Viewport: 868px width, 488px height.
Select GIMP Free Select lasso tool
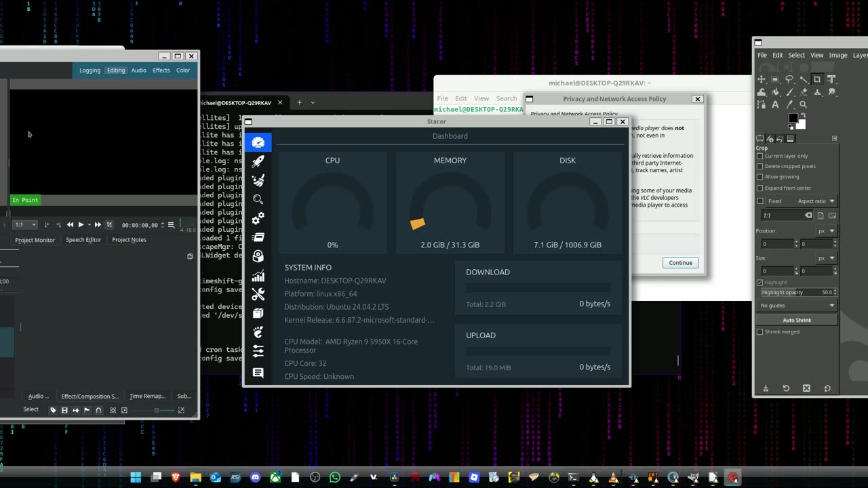tap(789, 79)
